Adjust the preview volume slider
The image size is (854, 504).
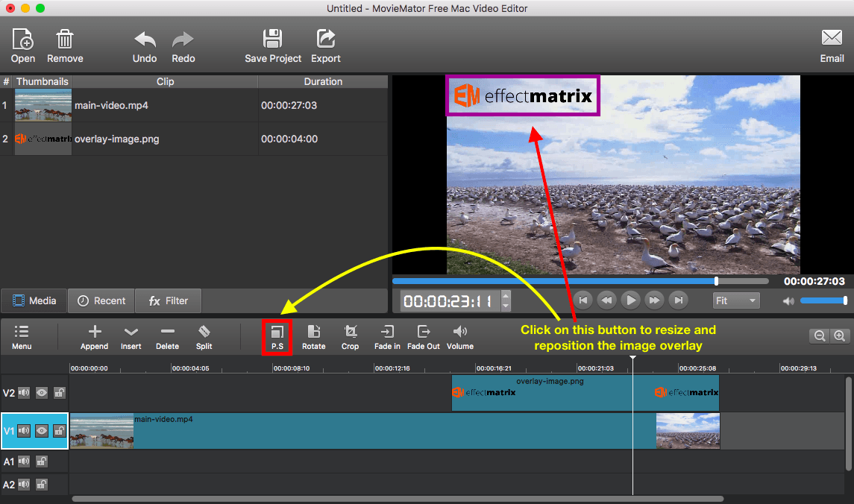click(823, 300)
